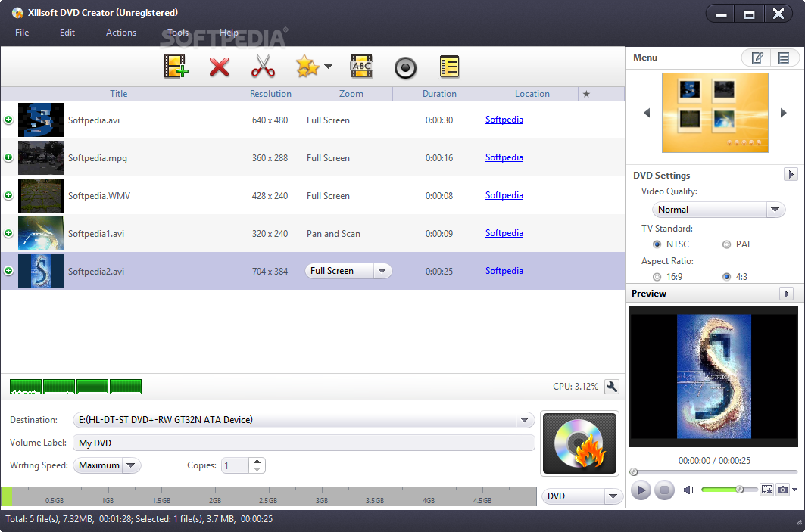
Task: Select the PAL TV standard
Action: tap(726, 244)
